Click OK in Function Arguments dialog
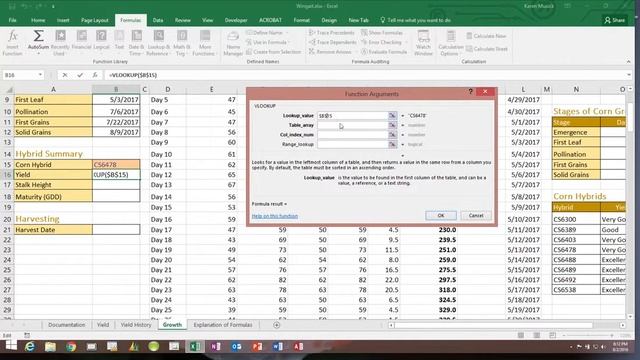This screenshot has width=640, height=360. pos(441,216)
